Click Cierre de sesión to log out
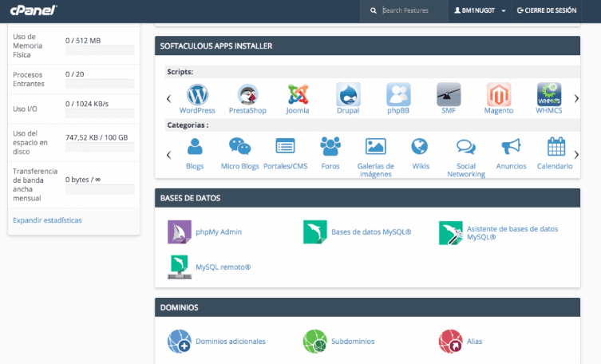Screen dimensions: 601x364 pyautogui.click(x=547, y=10)
